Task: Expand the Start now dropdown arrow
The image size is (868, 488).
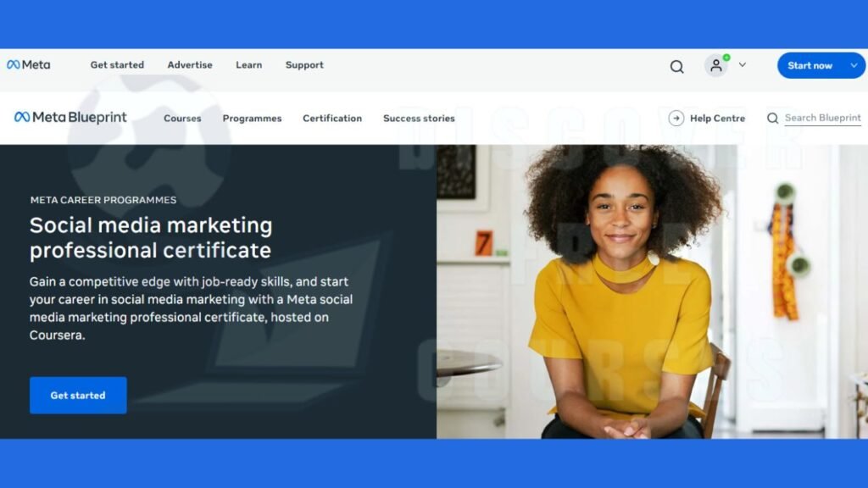Action: tap(854, 65)
